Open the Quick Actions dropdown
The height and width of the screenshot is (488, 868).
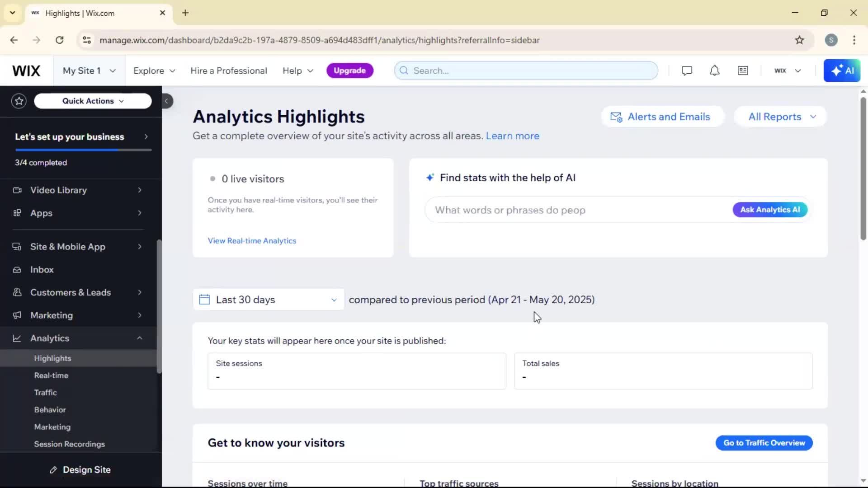click(x=93, y=101)
